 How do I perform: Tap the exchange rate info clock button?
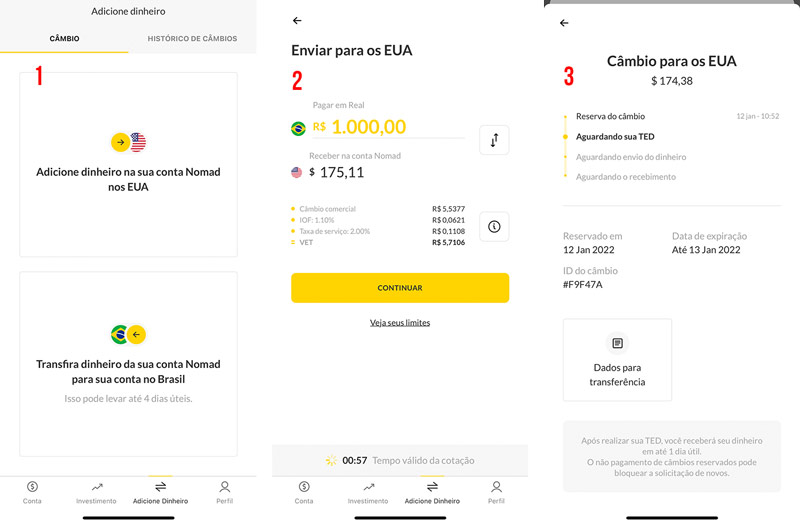494,226
